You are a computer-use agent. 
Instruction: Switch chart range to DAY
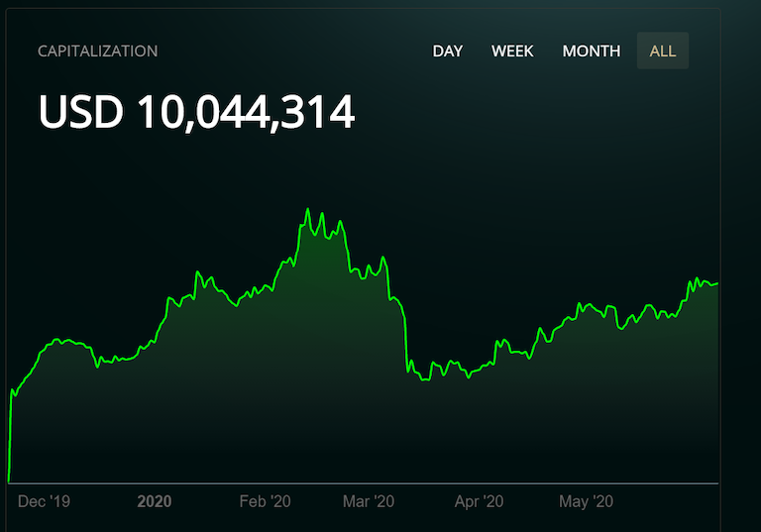[448, 51]
